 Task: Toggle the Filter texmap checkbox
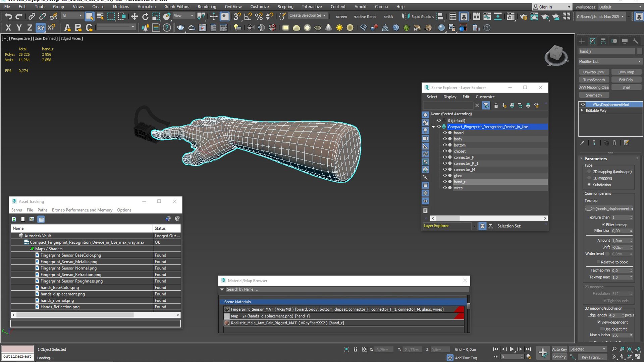[603, 225]
